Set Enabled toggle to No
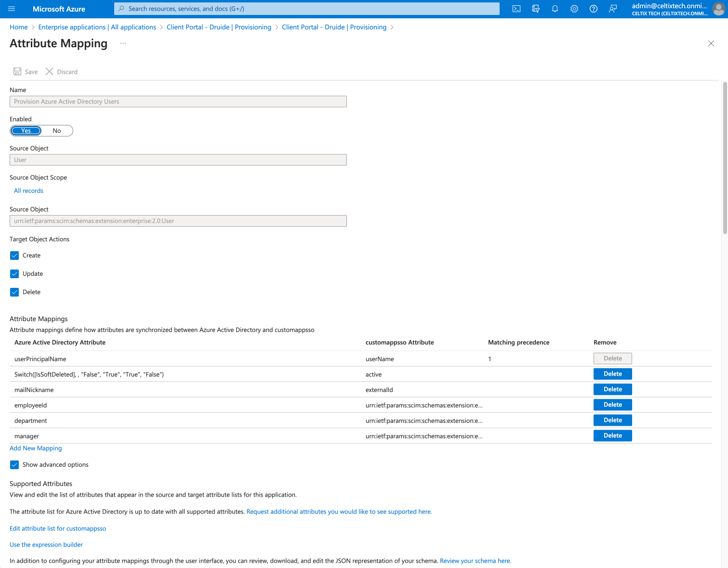 [57, 131]
